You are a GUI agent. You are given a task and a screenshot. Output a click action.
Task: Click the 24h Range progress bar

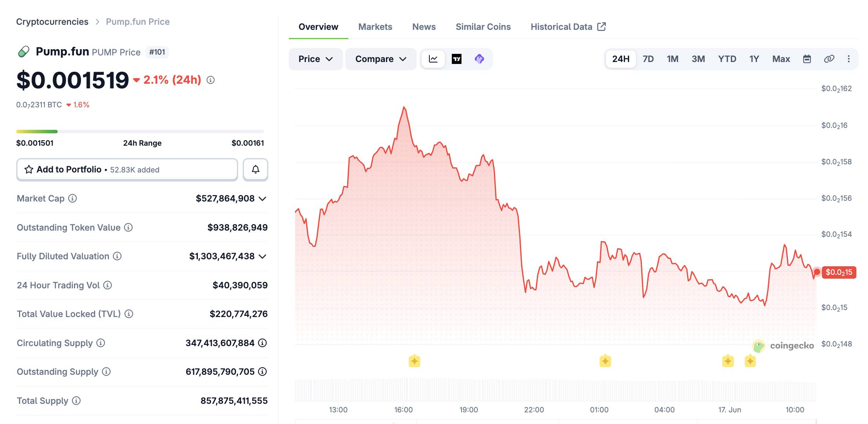point(140,132)
